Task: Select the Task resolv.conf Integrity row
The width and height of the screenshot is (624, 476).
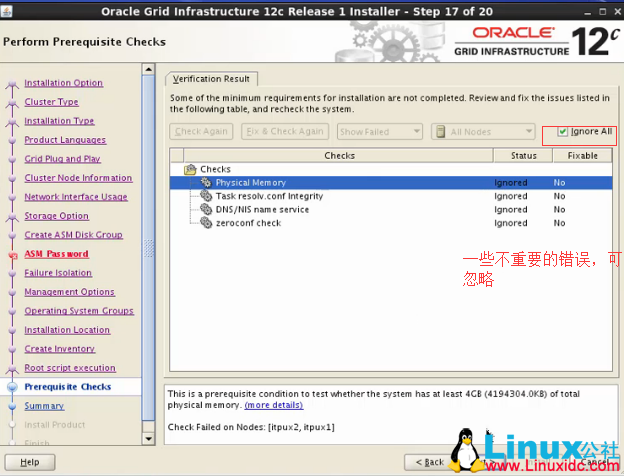Action: tap(391, 196)
